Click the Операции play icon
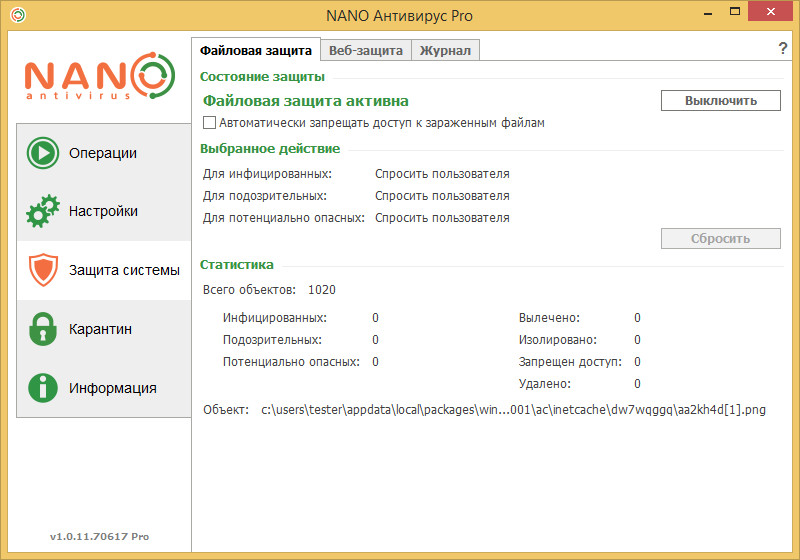Image resolution: width=800 pixels, height=560 pixels. (43, 152)
